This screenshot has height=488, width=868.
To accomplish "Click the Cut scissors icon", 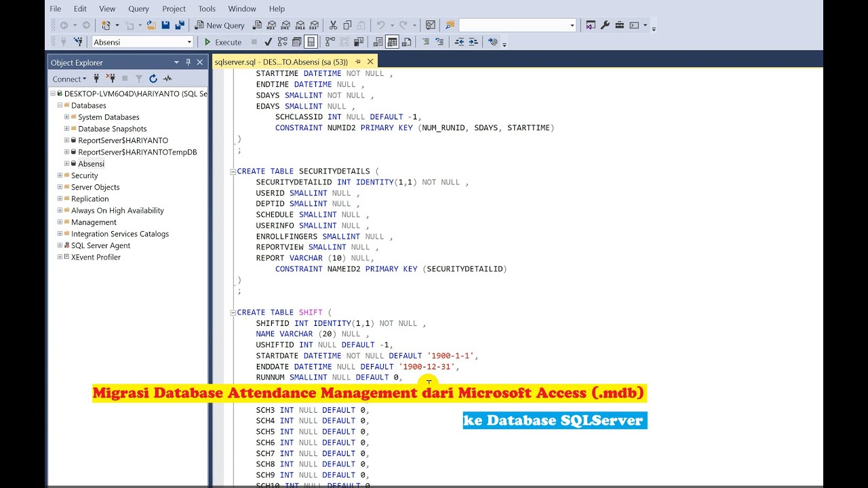I will coord(332,25).
